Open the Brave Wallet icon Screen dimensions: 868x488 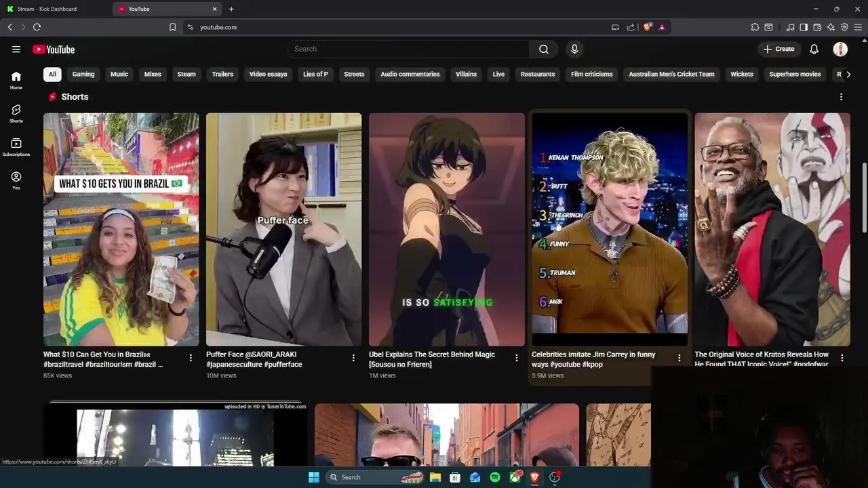(x=817, y=27)
